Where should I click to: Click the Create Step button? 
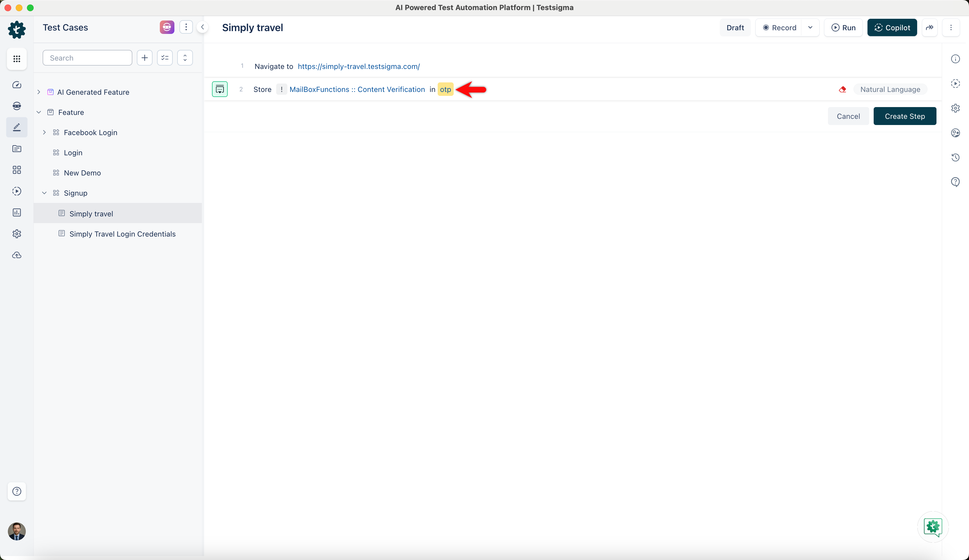pyautogui.click(x=905, y=116)
